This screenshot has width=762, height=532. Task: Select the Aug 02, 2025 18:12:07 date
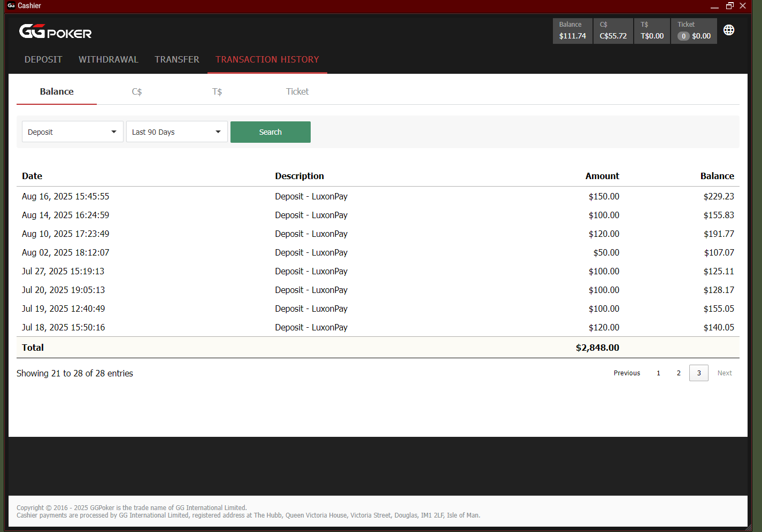[x=65, y=252]
